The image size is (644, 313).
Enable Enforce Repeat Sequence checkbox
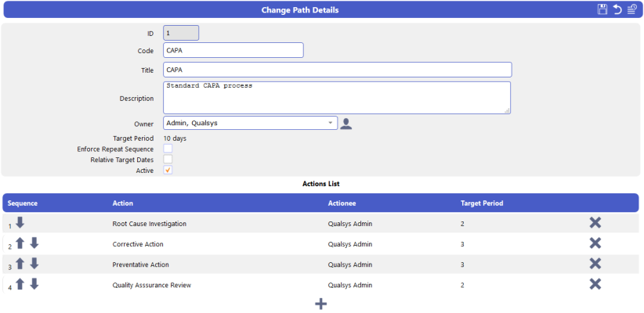point(168,149)
